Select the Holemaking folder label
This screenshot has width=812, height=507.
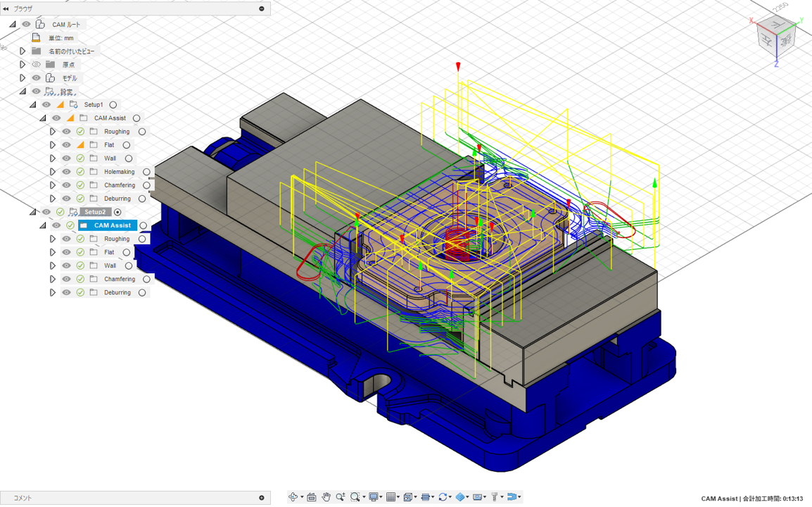(x=119, y=172)
